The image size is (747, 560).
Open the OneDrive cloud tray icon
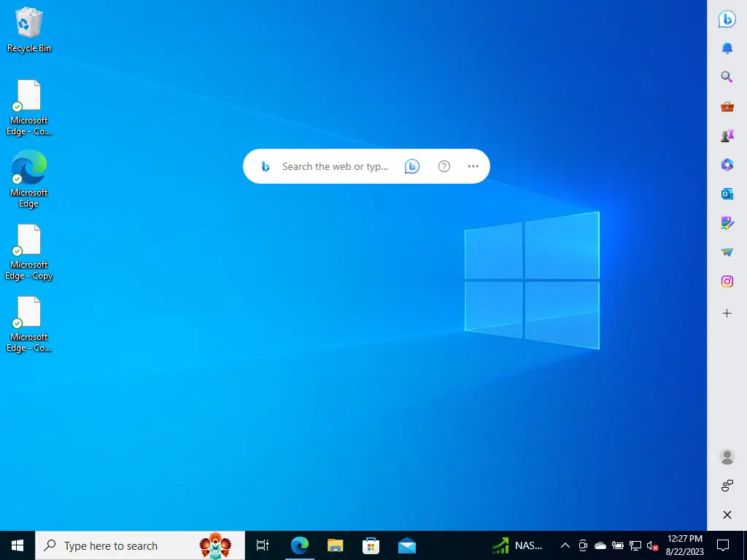pyautogui.click(x=600, y=545)
